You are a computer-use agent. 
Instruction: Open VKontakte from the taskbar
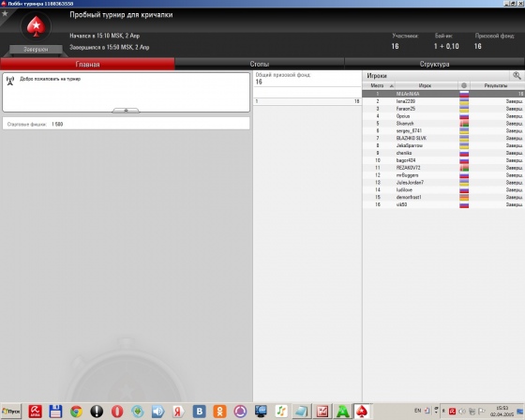click(x=199, y=412)
